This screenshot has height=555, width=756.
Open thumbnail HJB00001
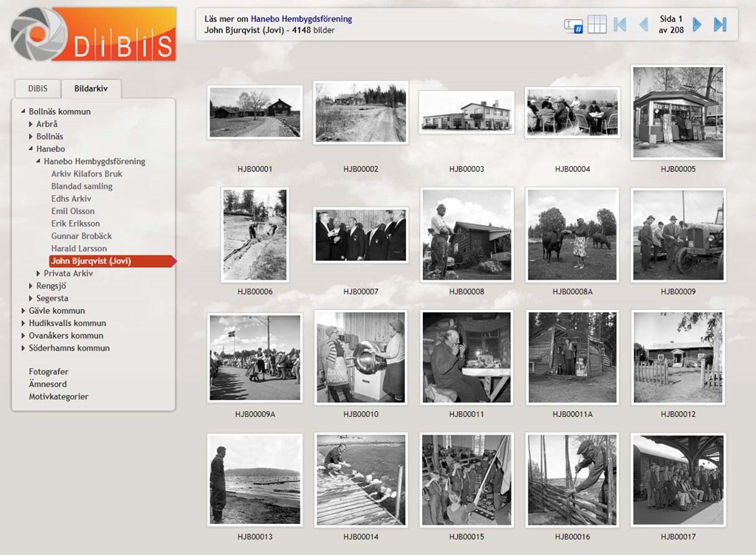pyautogui.click(x=255, y=112)
